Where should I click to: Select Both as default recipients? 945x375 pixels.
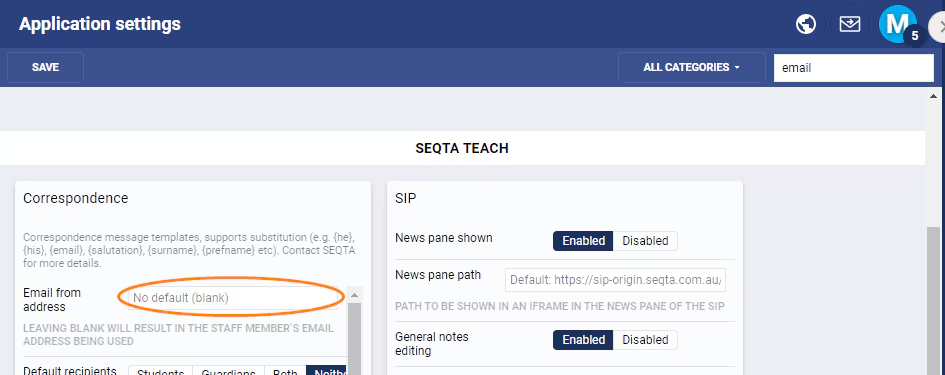(285, 371)
